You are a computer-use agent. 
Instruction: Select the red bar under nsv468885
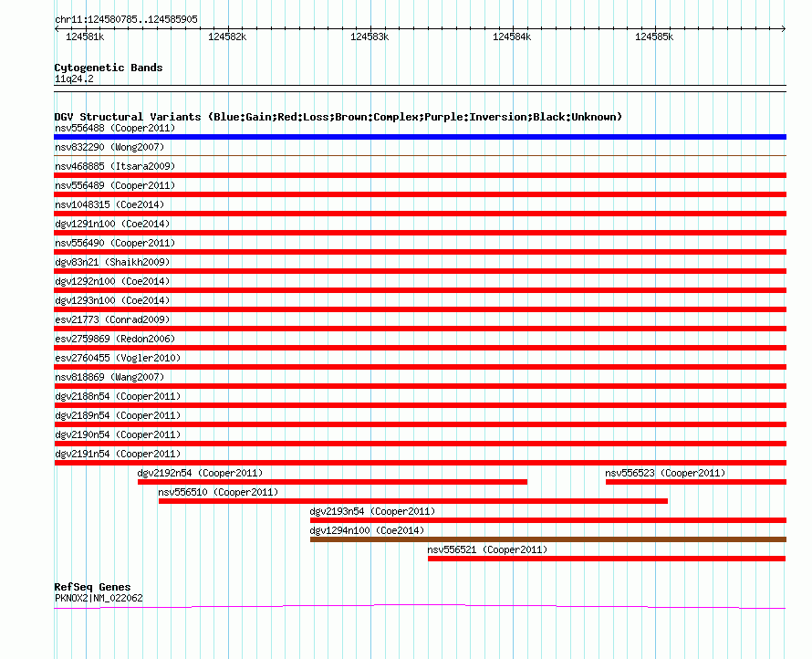(x=420, y=175)
